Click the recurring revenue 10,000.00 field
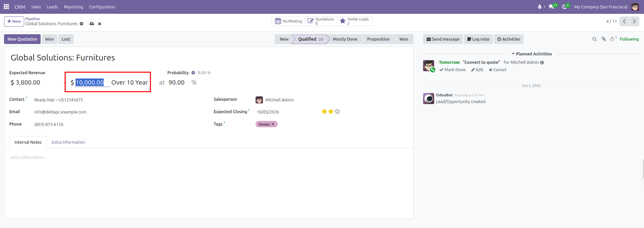 click(92, 83)
